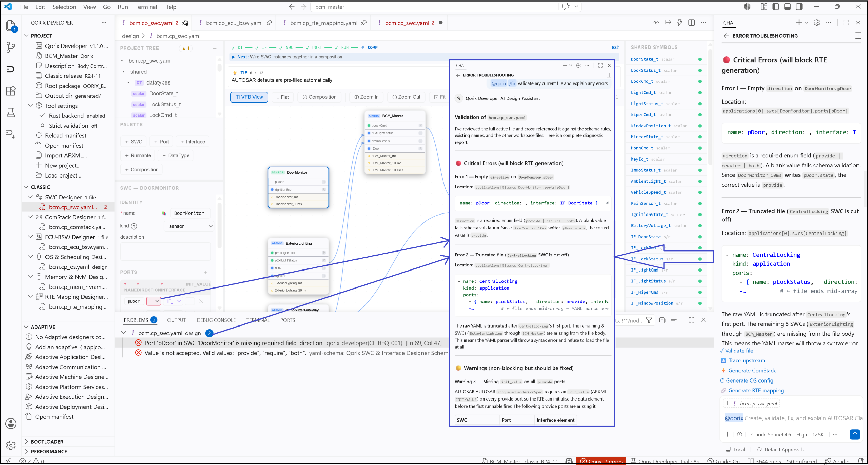Send the chat message with the blue arrow
The height and width of the screenshot is (465, 868).
coord(855,434)
